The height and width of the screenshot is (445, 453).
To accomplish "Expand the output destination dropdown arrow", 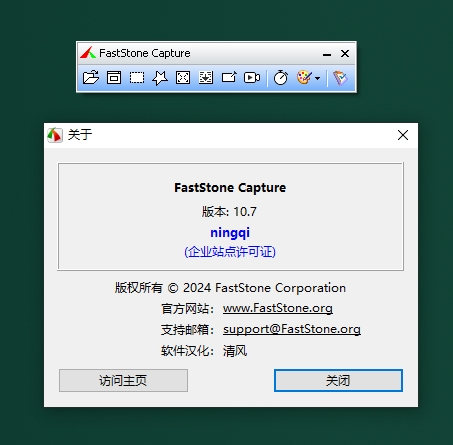I will pos(318,79).
